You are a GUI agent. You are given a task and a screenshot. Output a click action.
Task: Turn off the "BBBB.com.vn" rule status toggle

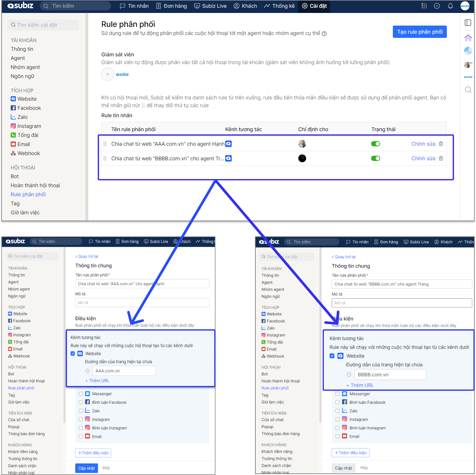point(375,158)
